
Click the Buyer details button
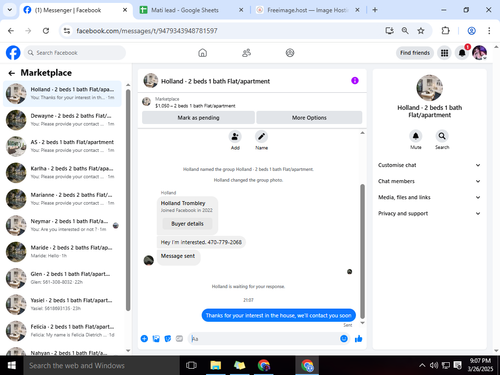coord(187,224)
